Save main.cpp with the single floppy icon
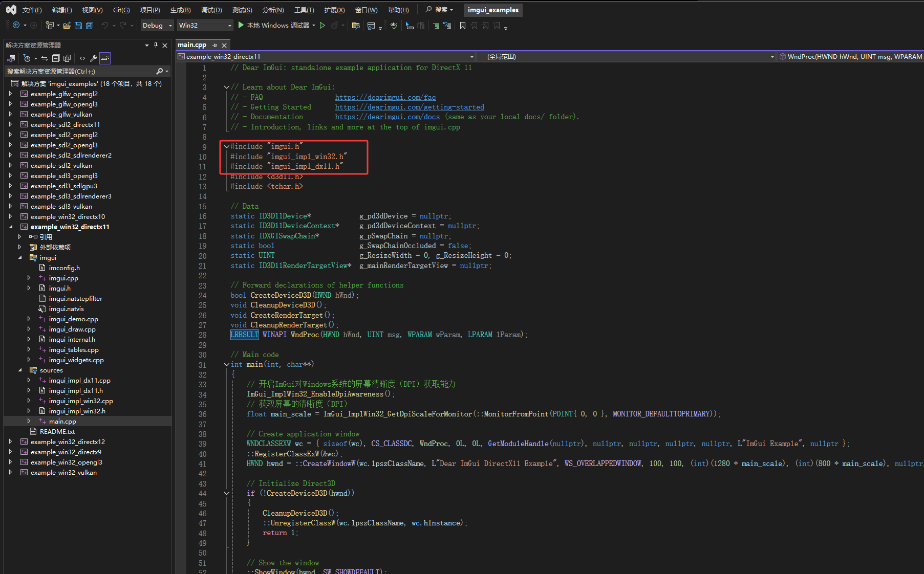924x574 pixels. click(x=78, y=25)
